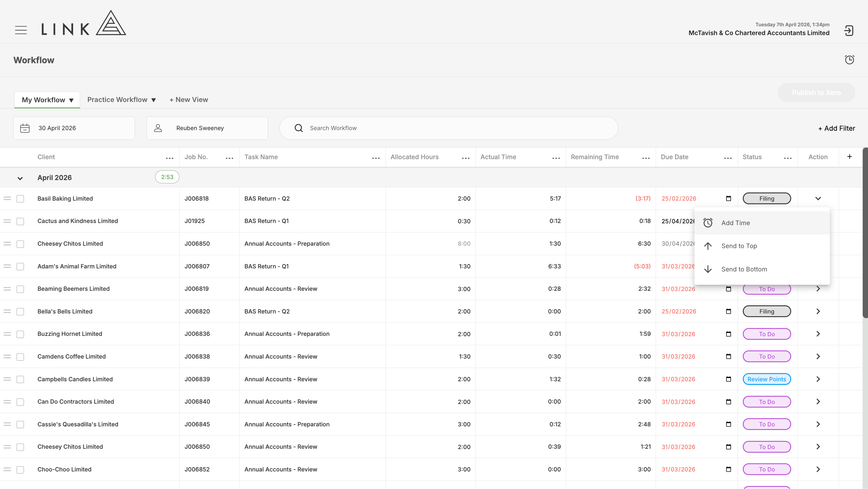The image size is (868, 489).
Task: Open Client column options ellipsis
Action: (169, 158)
